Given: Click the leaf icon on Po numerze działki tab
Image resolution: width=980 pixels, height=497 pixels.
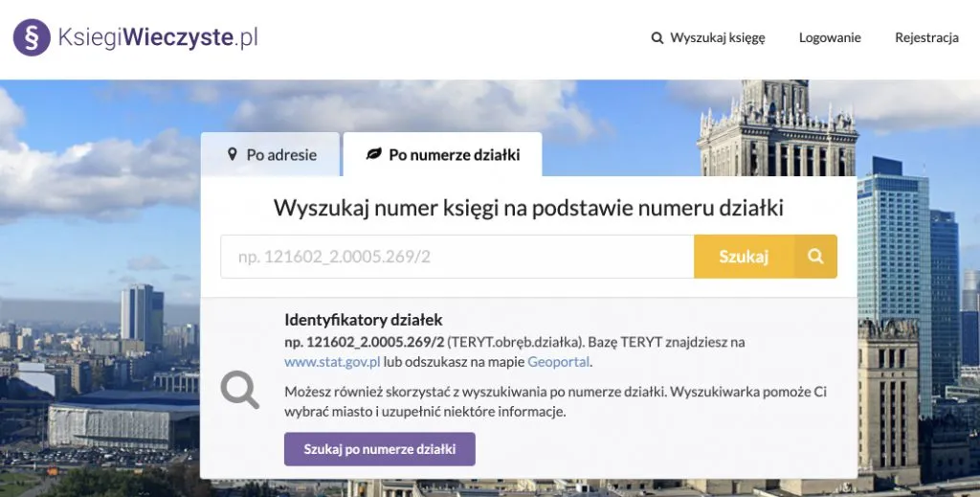Looking at the screenshot, I should coord(374,154).
